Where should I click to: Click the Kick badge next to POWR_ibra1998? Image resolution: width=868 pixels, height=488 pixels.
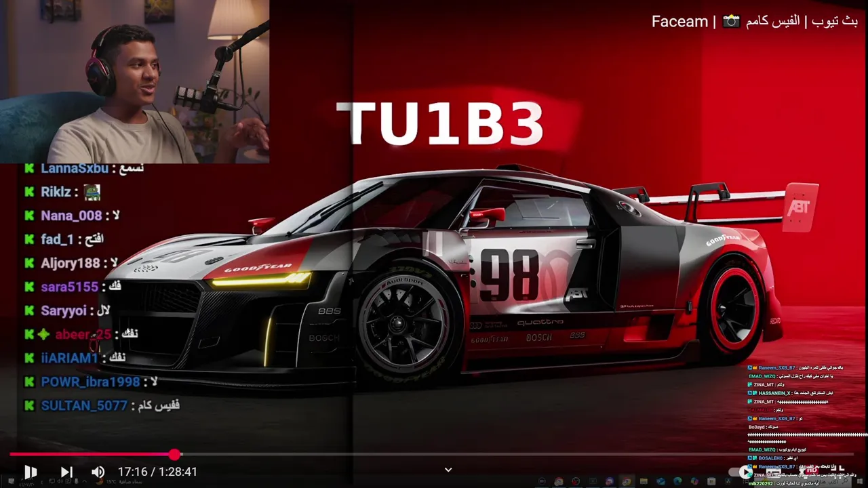(x=29, y=382)
